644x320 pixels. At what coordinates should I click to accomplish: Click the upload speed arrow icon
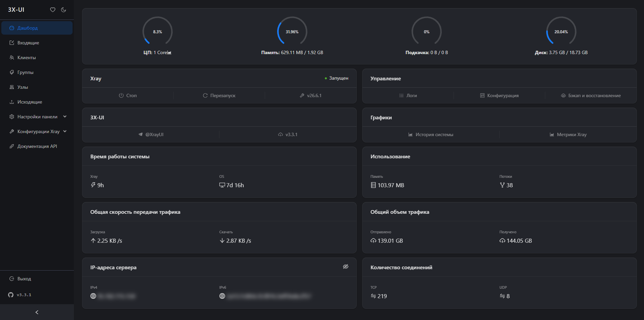[x=93, y=241]
